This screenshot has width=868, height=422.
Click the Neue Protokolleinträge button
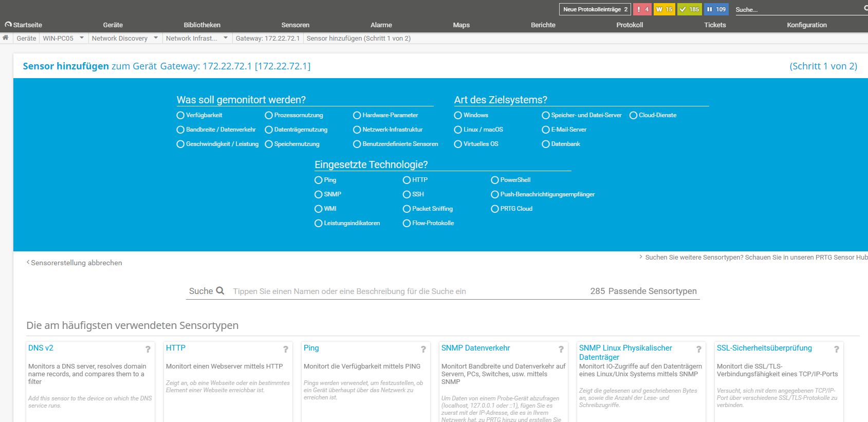[595, 9]
